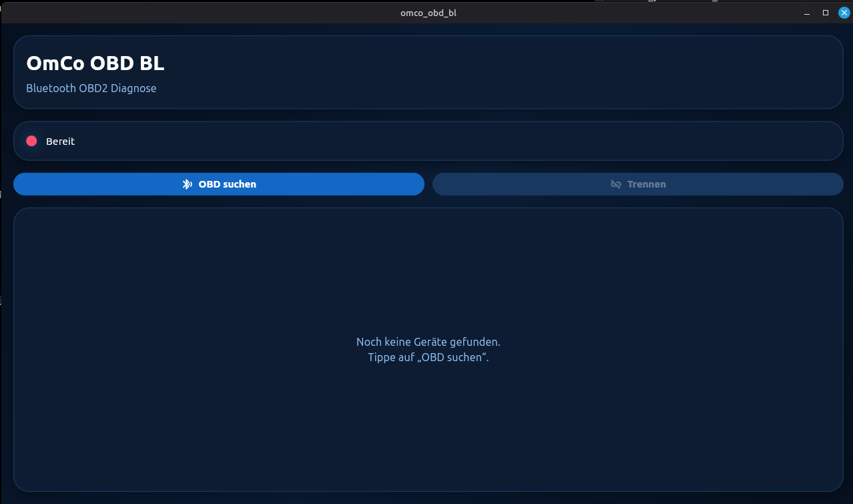The height and width of the screenshot is (504, 853).
Task: Click the broken-link icon beside Trennen
Action: tap(616, 184)
